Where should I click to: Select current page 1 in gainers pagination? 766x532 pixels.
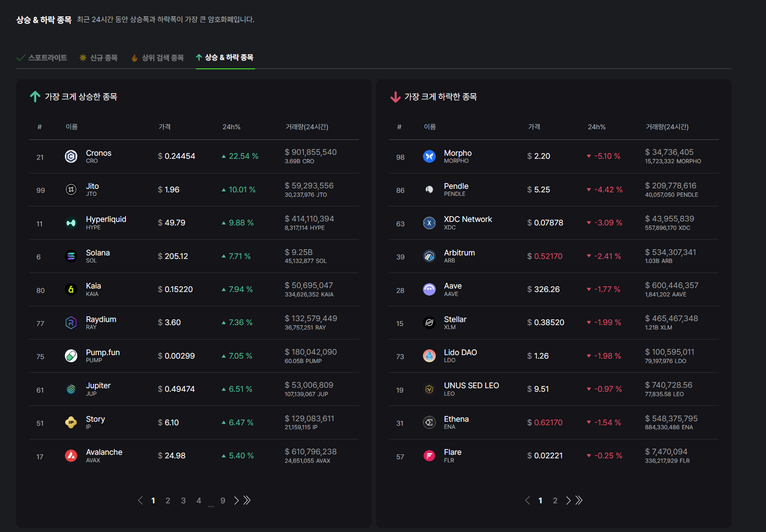pyautogui.click(x=153, y=500)
